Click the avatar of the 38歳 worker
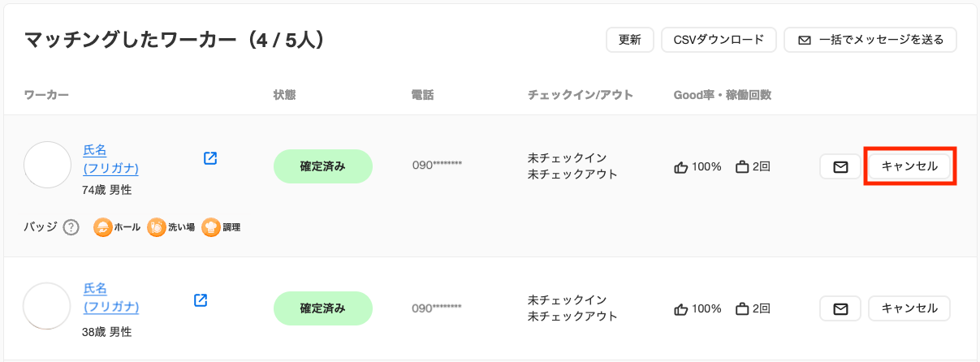 click(x=46, y=306)
